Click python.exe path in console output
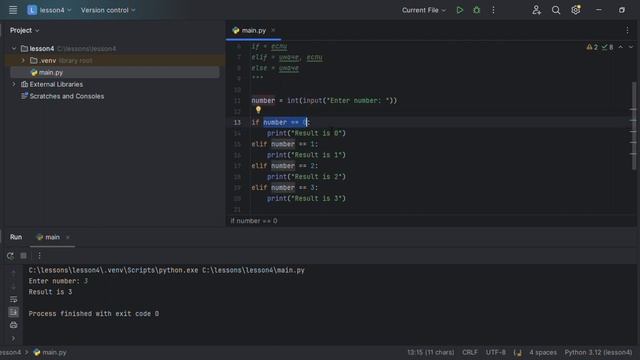 113,270
